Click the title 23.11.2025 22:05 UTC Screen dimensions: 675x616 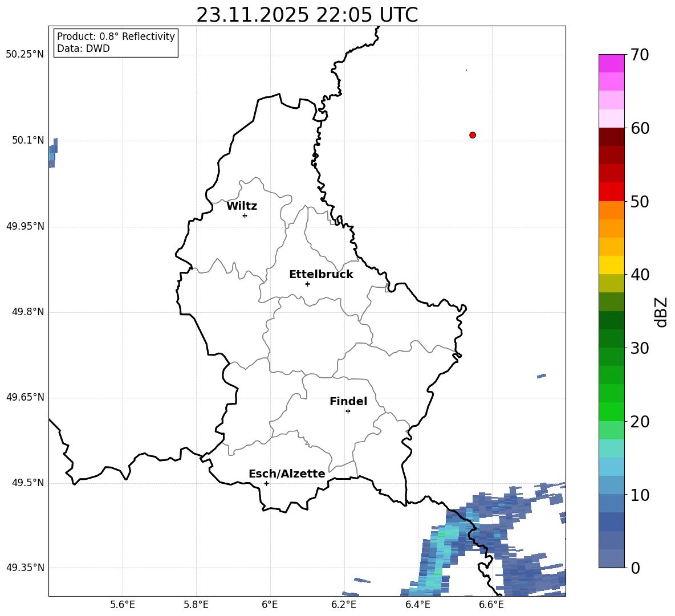[x=307, y=15]
